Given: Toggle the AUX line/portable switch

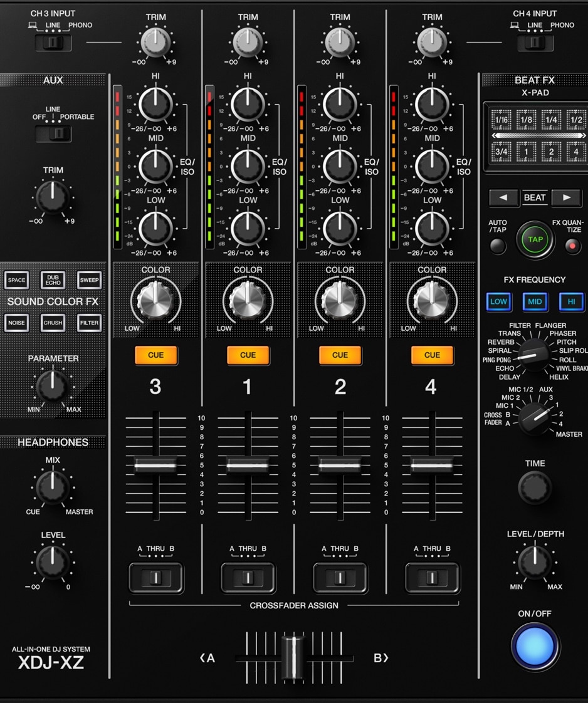Looking at the screenshot, I should coord(53,133).
